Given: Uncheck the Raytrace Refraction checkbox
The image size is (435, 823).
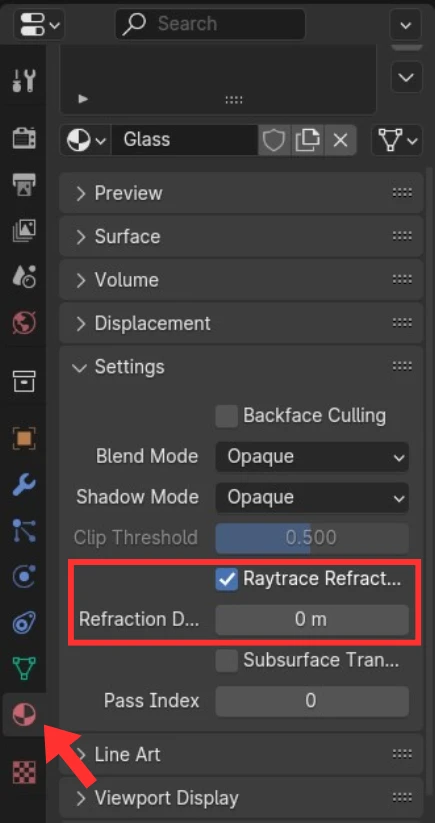Looking at the screenshot, I should coord(227,579).
